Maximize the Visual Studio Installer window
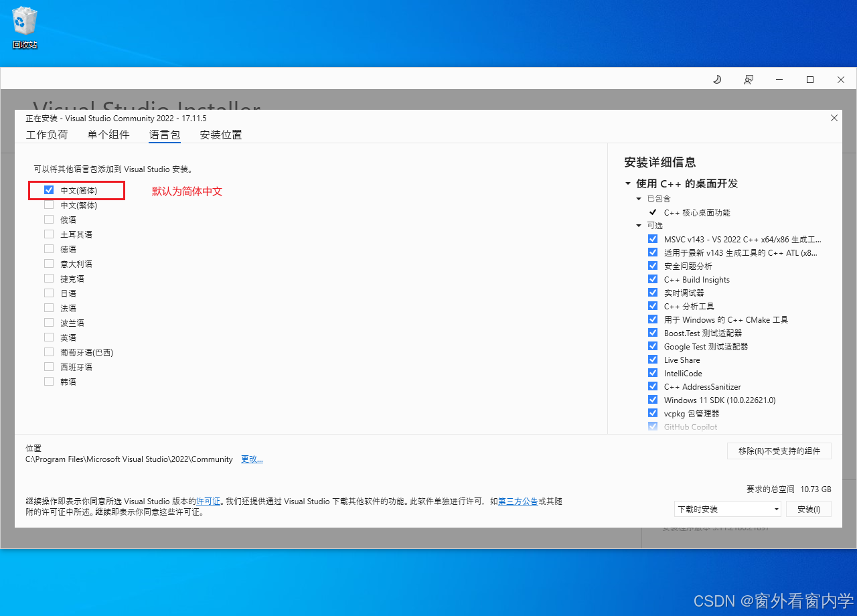 click(x=810, y=79)
